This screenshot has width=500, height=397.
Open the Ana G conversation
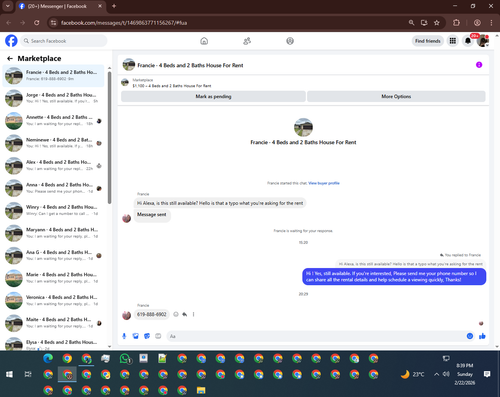click(x=53, y=255)
